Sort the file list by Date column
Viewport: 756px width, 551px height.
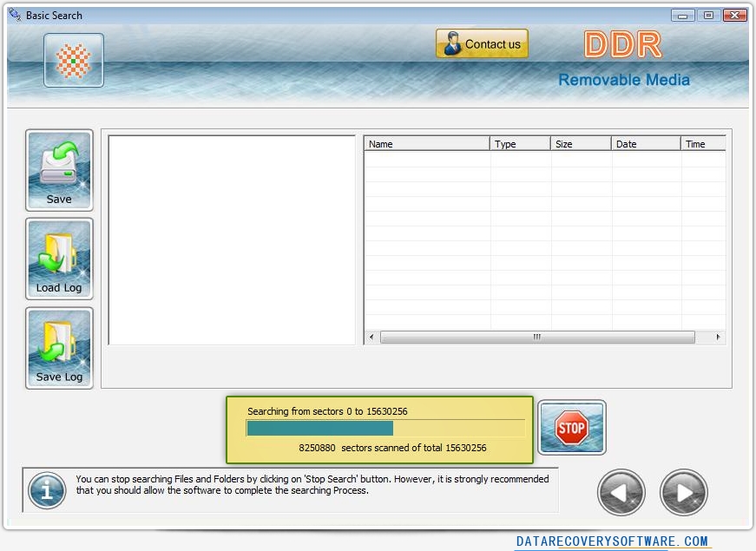click(646, 144)
